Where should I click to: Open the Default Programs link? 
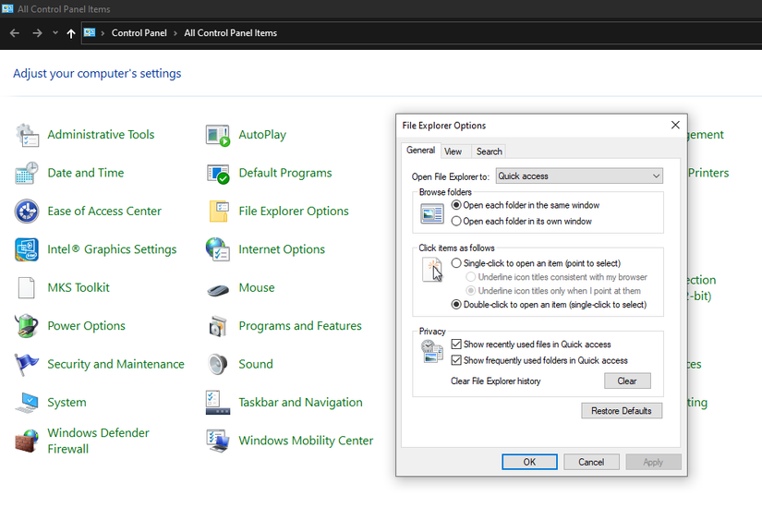pos(285,173)
